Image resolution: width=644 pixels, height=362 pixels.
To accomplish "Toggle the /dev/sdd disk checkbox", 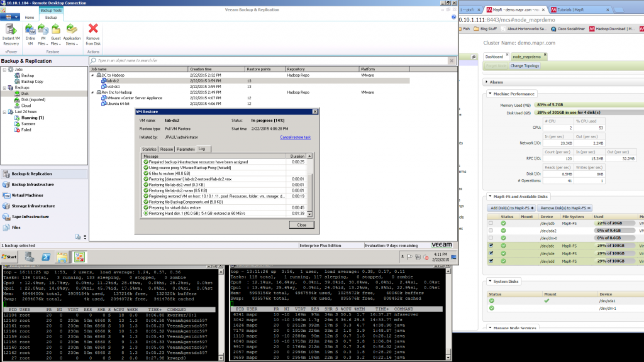I will 491,261.
